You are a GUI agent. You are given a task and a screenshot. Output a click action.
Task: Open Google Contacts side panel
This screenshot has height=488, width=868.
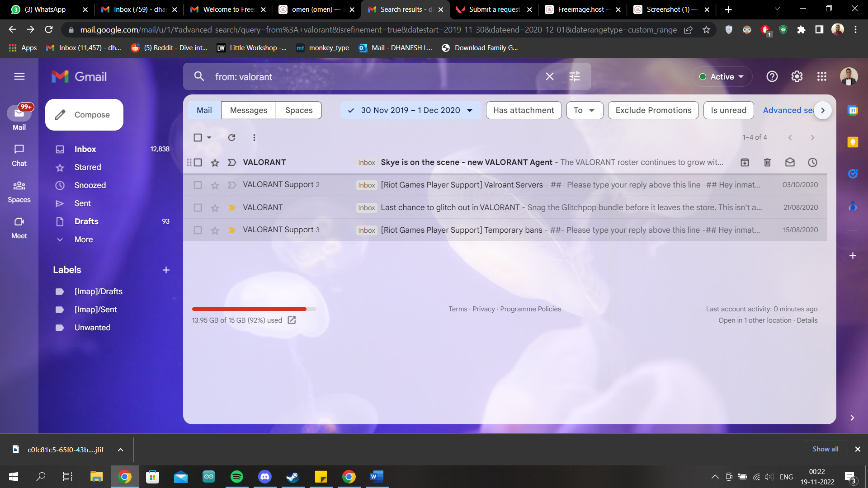853,206
